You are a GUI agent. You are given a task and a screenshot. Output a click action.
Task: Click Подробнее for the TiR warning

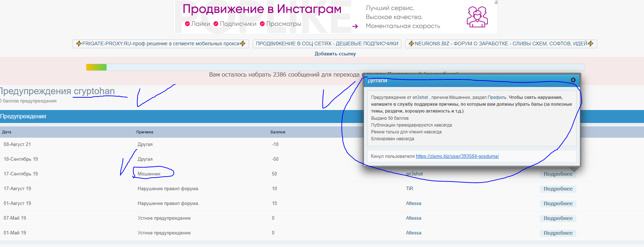click(x=558, y=189)
